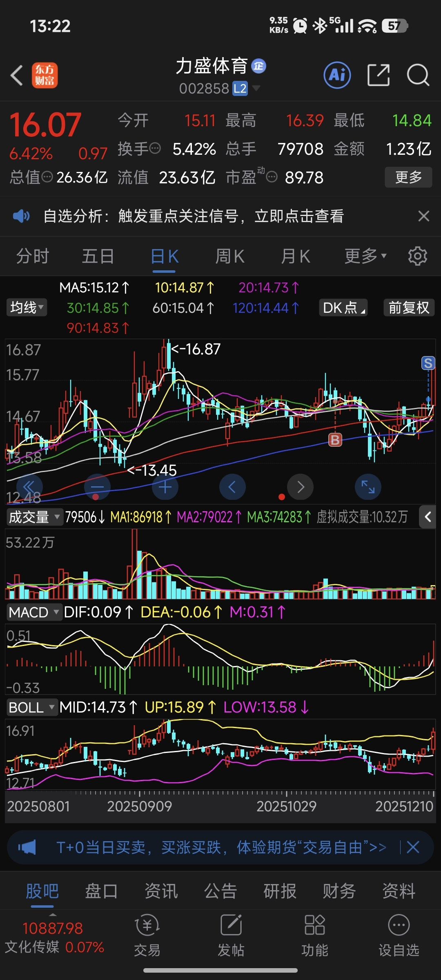Open the BOLL indicator dropdown

[32, 707]
